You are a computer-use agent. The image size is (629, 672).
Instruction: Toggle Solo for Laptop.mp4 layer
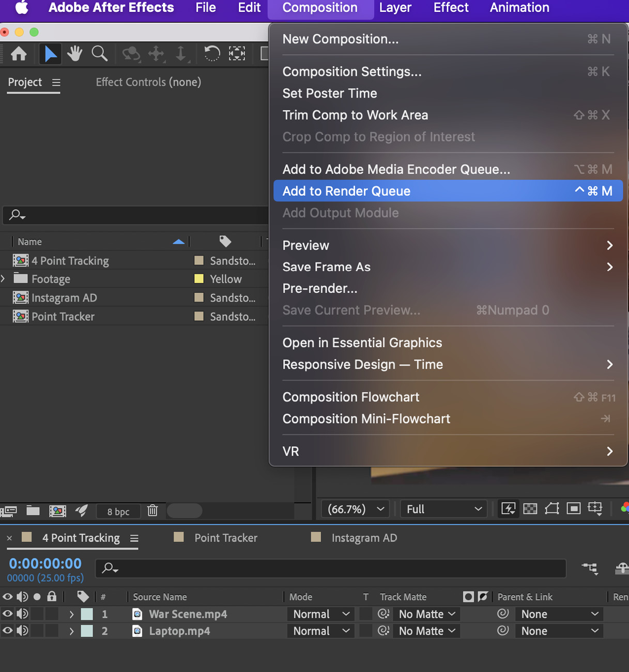point(37,631)
